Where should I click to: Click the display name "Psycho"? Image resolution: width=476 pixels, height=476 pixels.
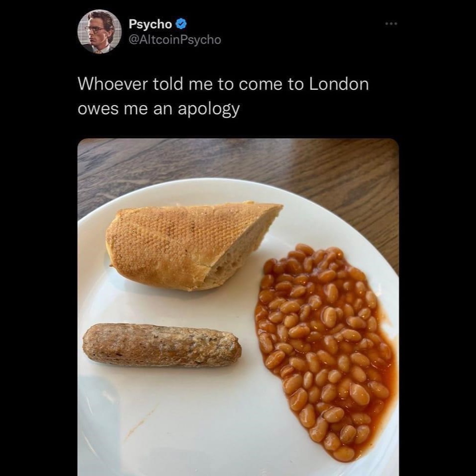coord(150,24)
